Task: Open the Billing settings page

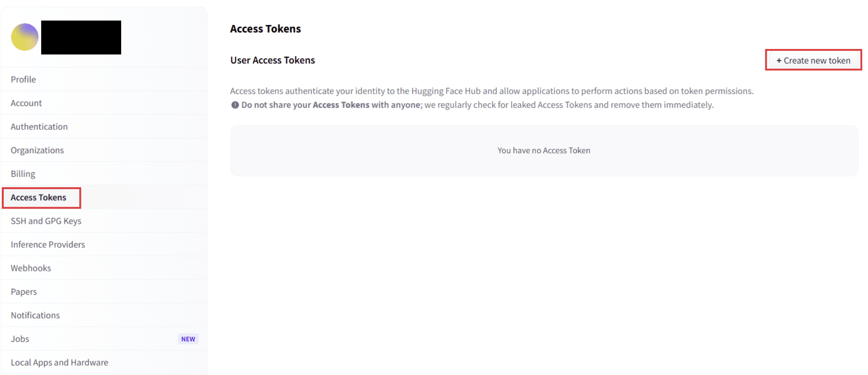Action: (23, 174)
